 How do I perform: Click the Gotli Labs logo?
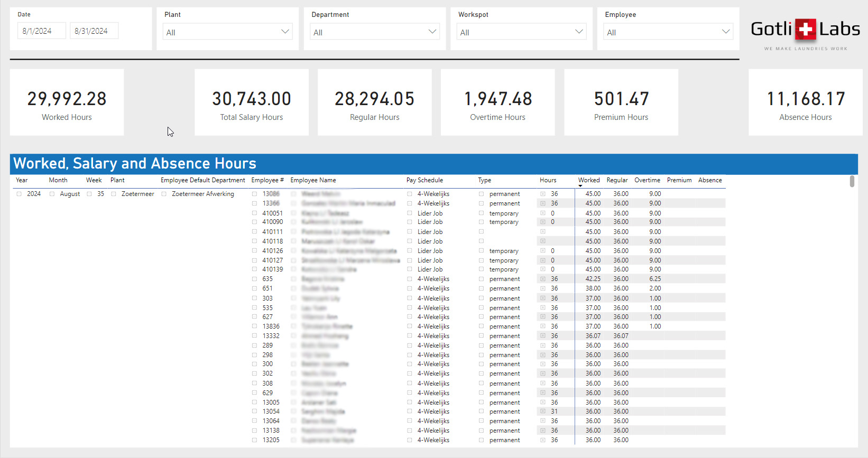[805, 31]
